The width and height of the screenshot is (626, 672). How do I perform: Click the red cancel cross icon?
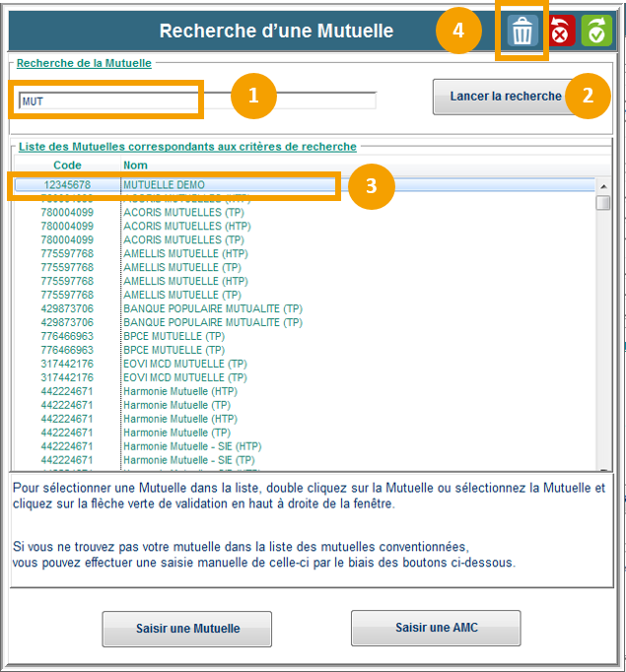(561, 33)
